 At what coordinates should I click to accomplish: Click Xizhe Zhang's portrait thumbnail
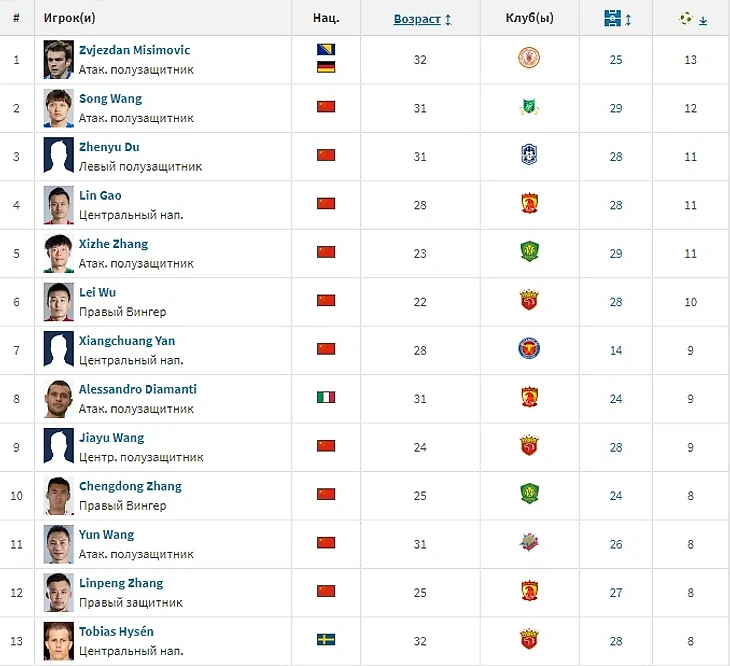pyautogui.click(x=58, y=253)
